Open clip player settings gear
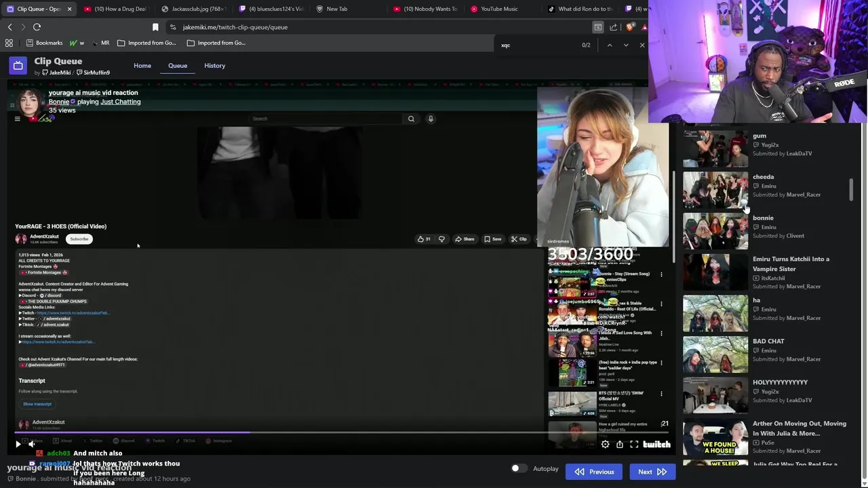Viewport: 868px width, 488px height. [x=605, y=445]
